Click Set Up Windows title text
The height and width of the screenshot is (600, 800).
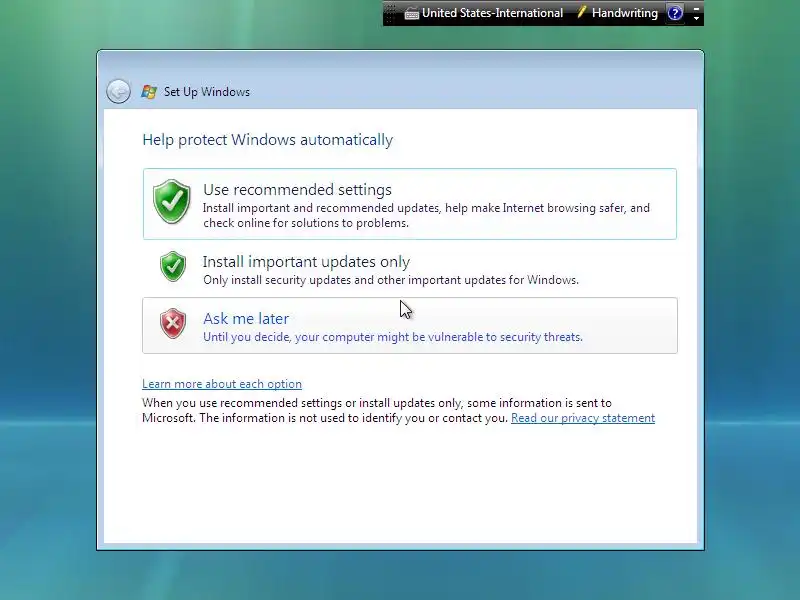pyautogui.click(x=207, y=92)
